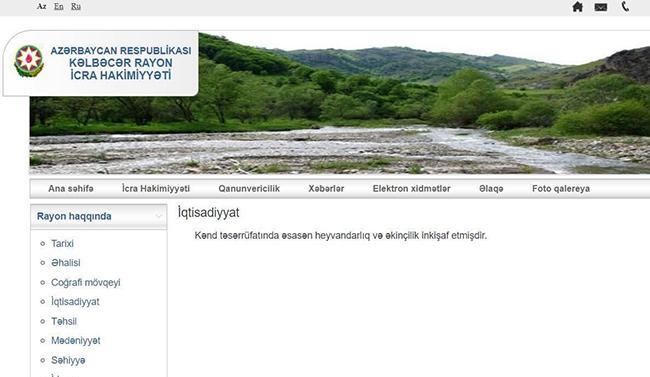Collapse the Rayon haqqında panel arrow
This screenshot has width=650, height=377.
click(158, 216)
